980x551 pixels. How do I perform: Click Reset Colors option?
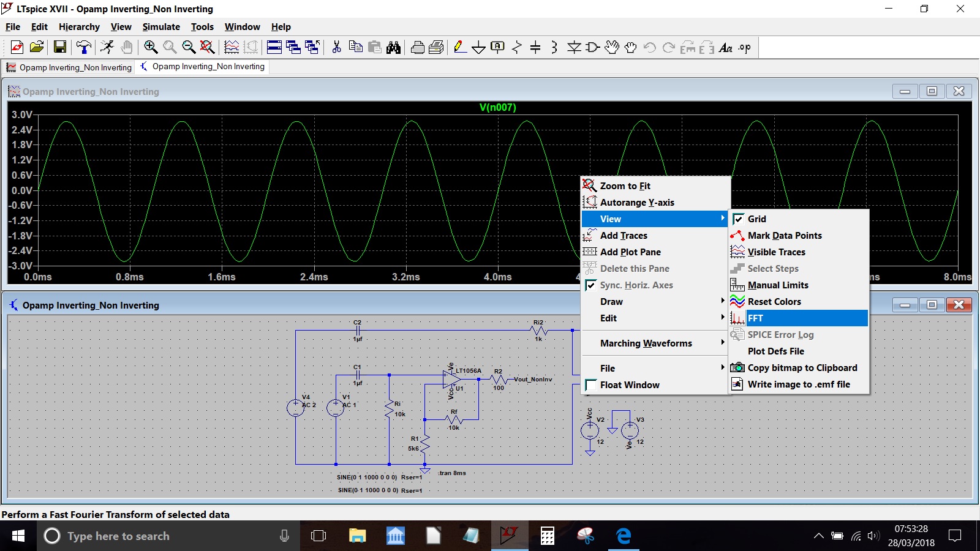pyautogui.click(x=799, y=302)
